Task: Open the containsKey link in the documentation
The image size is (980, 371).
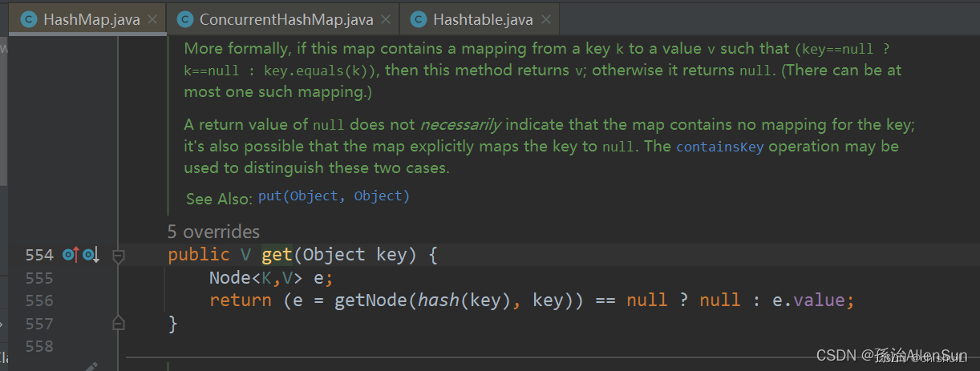Action: 720,147
